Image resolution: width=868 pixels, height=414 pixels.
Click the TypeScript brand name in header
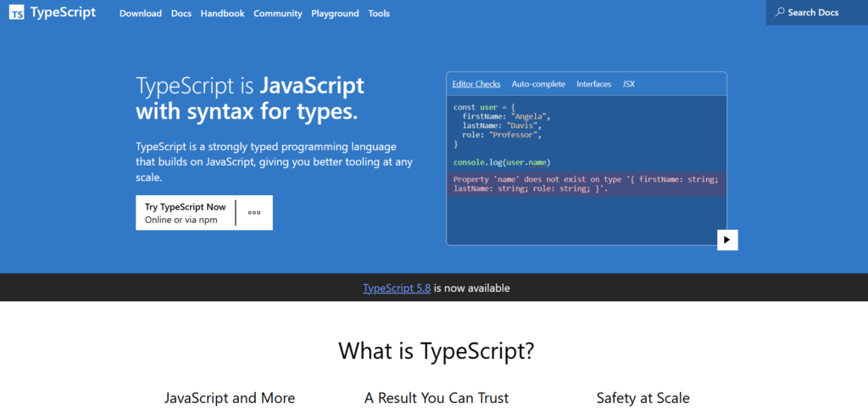click(63, 13)
